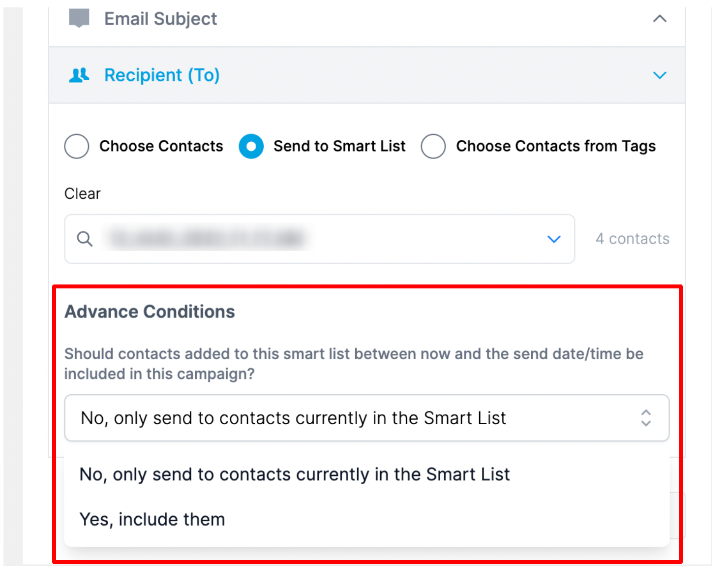Expand the Recipient (To) section chevron

click(659, 75)
